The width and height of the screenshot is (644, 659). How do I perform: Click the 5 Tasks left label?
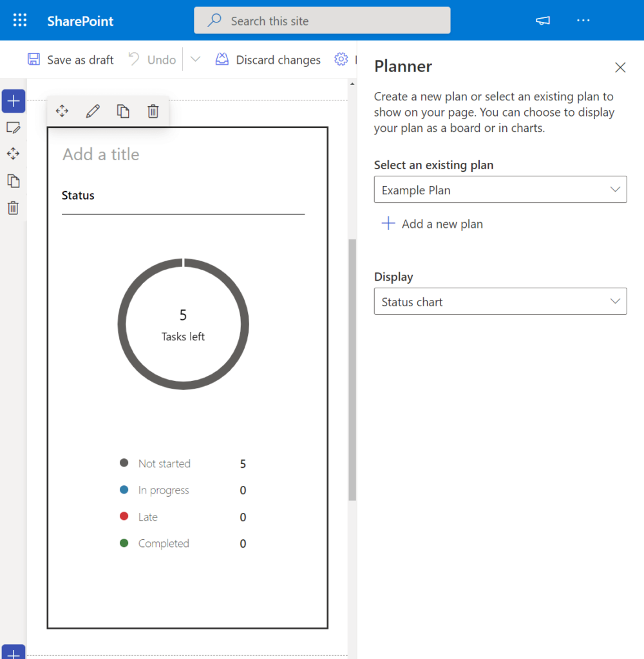183,325
